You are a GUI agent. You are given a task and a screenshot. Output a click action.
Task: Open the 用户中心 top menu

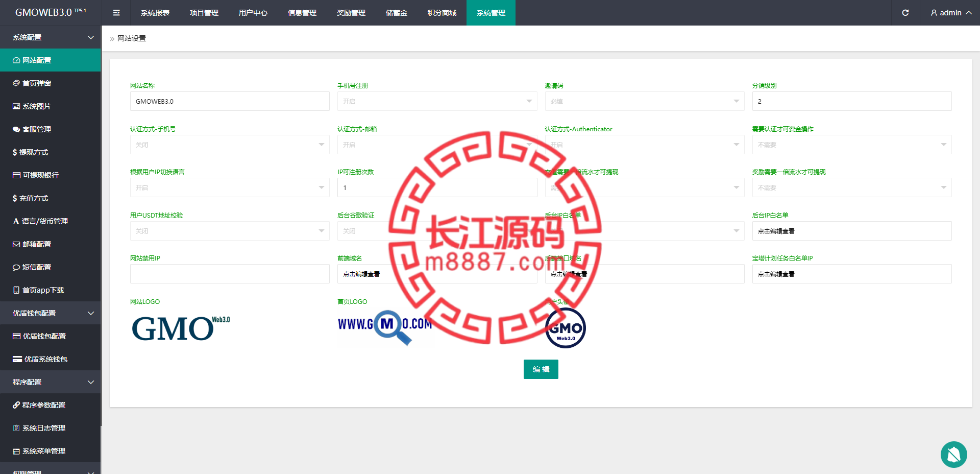253,13
